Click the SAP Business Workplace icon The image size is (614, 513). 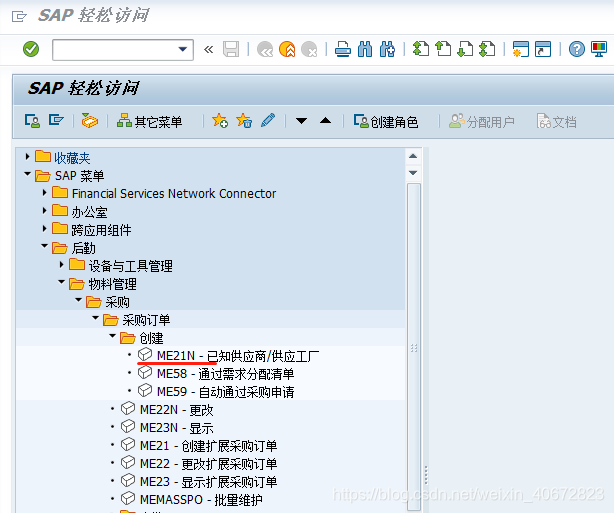pyautogui.click(x=90, y=121)
